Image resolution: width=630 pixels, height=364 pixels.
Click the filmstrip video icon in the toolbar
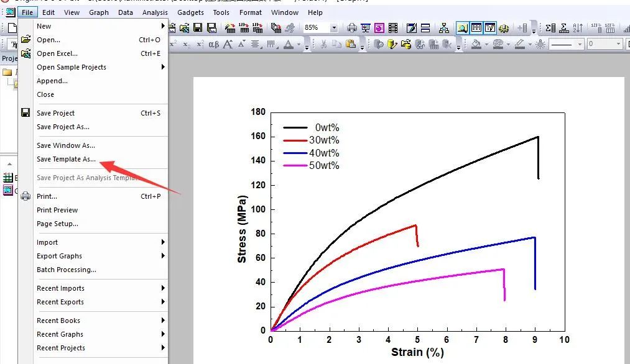coord(393,28)
